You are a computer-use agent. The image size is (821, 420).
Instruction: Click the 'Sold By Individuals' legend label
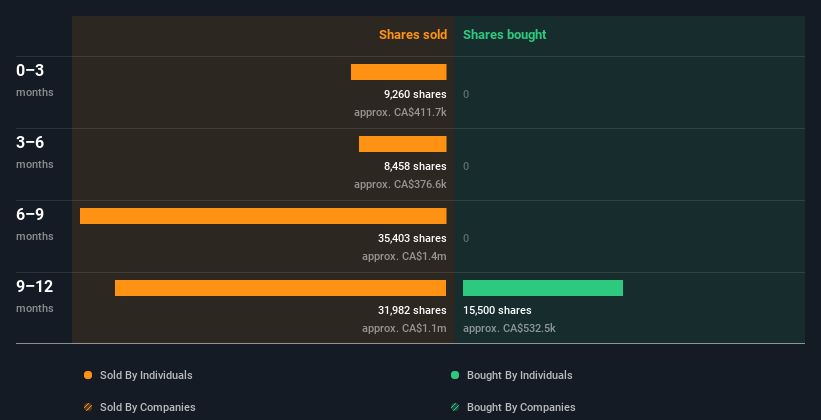click(146, 375)
